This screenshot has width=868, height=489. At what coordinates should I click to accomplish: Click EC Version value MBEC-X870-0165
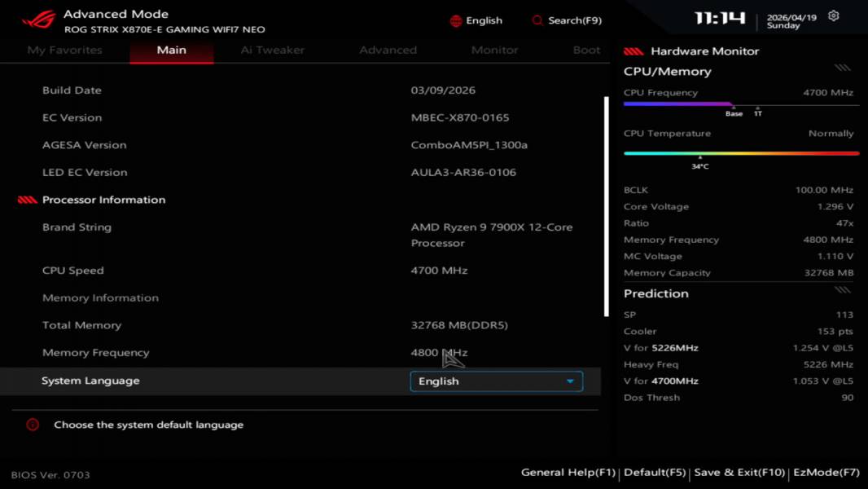coord(460,117)
